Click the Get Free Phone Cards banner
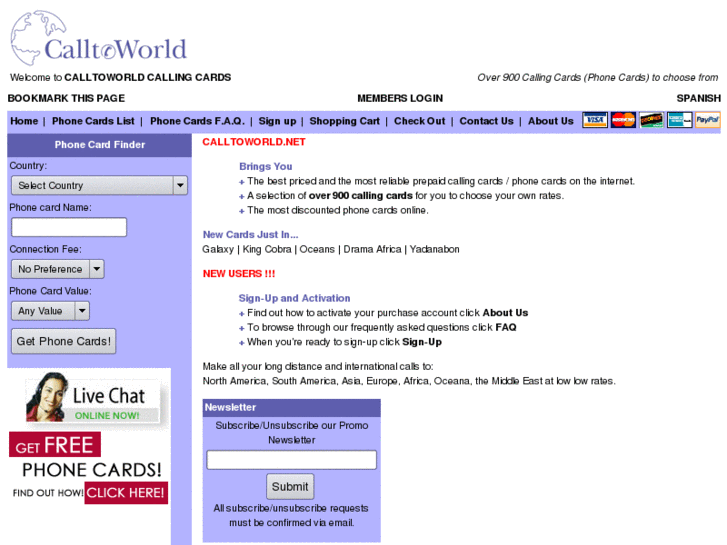 (88, 468)
